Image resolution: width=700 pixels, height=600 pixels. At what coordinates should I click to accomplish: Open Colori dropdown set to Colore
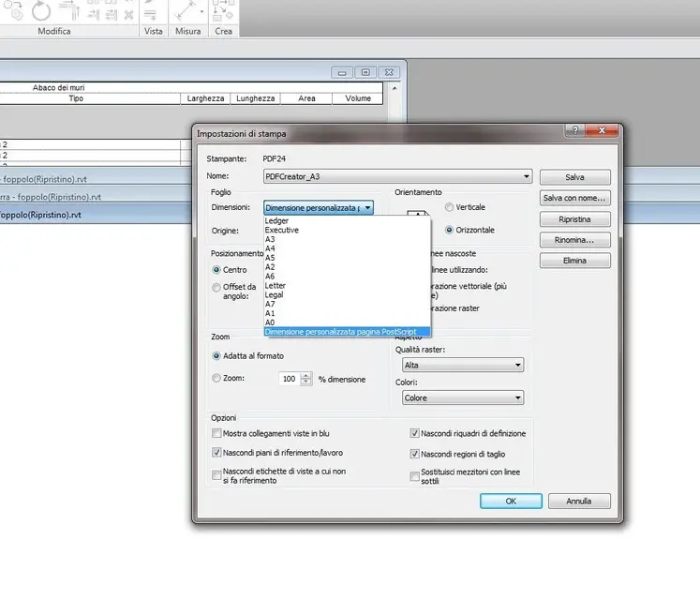(463, 398)
